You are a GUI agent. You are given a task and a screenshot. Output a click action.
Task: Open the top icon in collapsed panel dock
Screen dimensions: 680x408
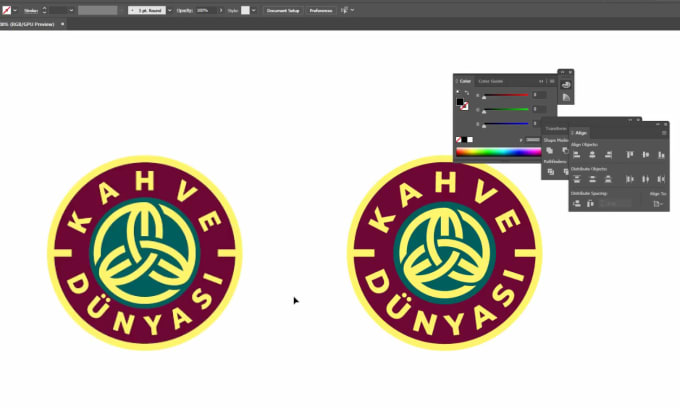click(566, 85)
